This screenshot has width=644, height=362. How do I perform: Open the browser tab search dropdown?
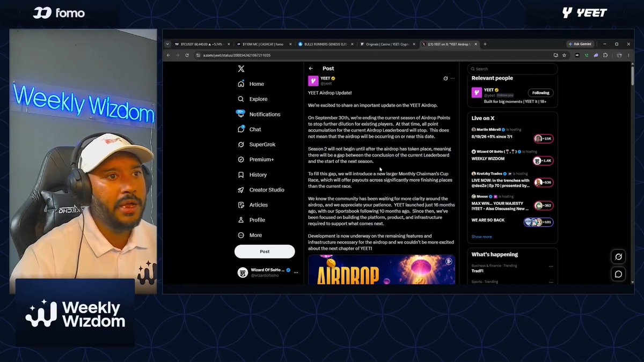pos(167,44)
